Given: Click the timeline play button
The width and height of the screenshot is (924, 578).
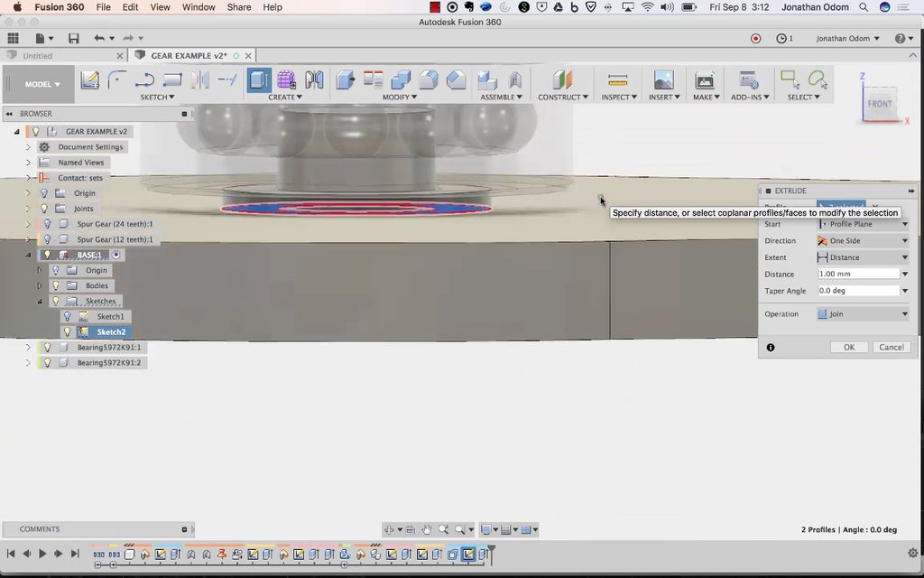Looking at the screenshot, I should pyautogui.click(x=42, y=554).
